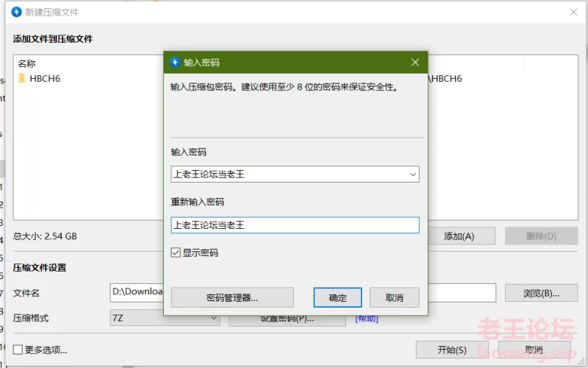588x368 pixels.
Task: Focus the 重新输入密码 text field
Action: (295, 225)
